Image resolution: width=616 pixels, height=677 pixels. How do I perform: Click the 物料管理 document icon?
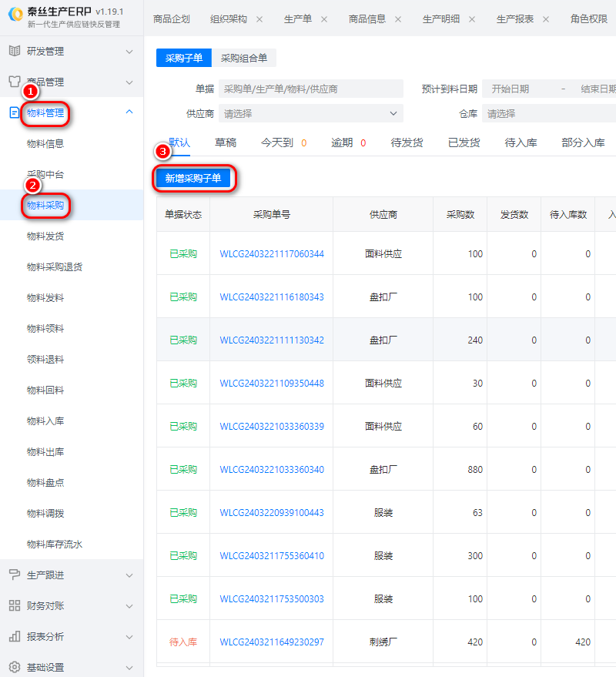point(14,113)
